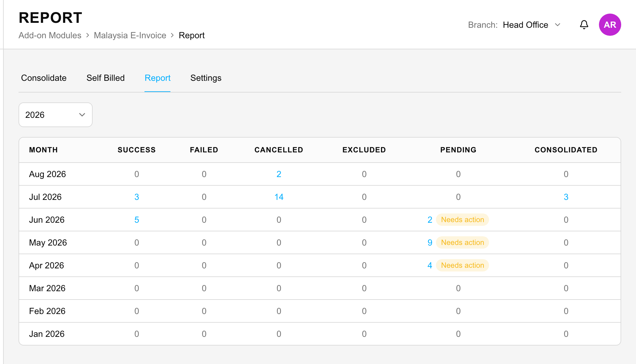Open Jul 2026 consolidated count 3
The height and width of the screenshot is (364, 636).
pyautogui.click(x=566, y=197)
